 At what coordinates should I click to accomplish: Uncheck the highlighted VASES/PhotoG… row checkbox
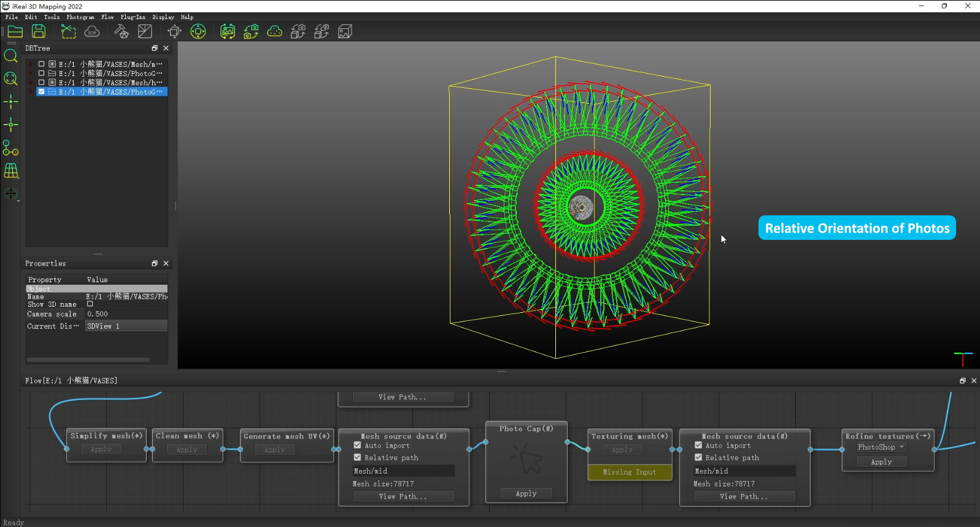(42, 91)
